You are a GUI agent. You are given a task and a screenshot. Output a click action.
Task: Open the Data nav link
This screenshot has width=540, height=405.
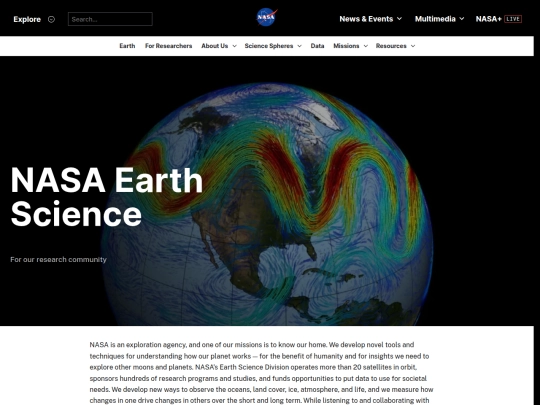coord(317,46)
